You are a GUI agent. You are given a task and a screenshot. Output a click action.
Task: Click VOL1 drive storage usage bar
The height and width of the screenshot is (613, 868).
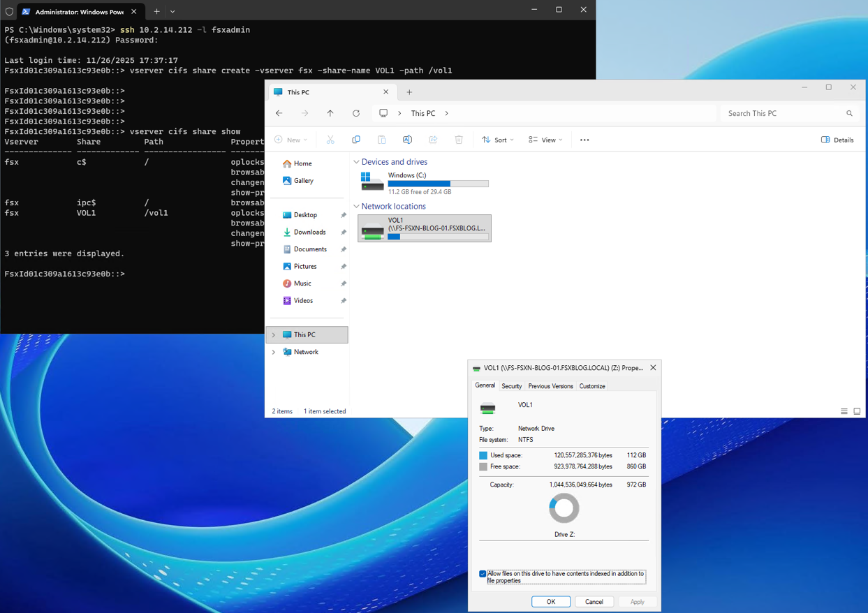click(439, 237)
